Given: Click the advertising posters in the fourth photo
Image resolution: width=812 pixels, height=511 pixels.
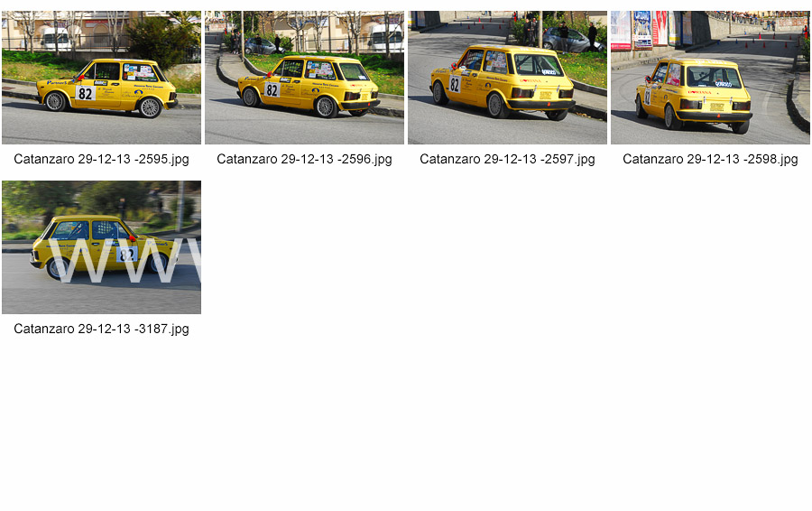Looking at the screenshot, I should [x=641, y=29].
